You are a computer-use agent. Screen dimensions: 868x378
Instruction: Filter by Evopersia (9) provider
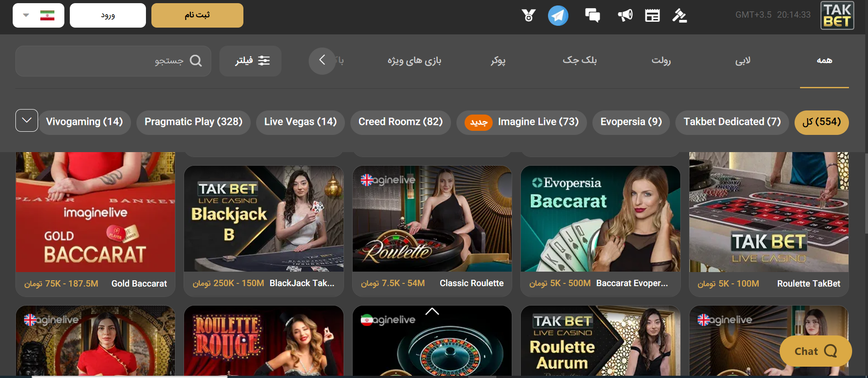click(631, 122)
